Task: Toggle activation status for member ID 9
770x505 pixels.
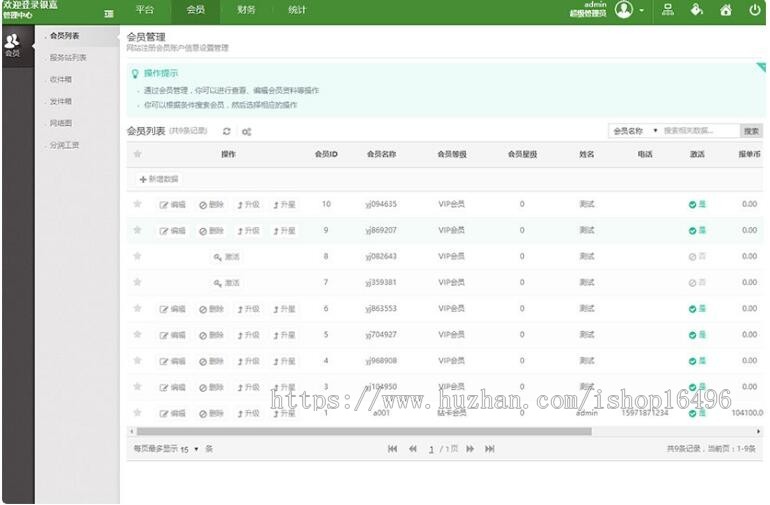Action: [697, 230]
